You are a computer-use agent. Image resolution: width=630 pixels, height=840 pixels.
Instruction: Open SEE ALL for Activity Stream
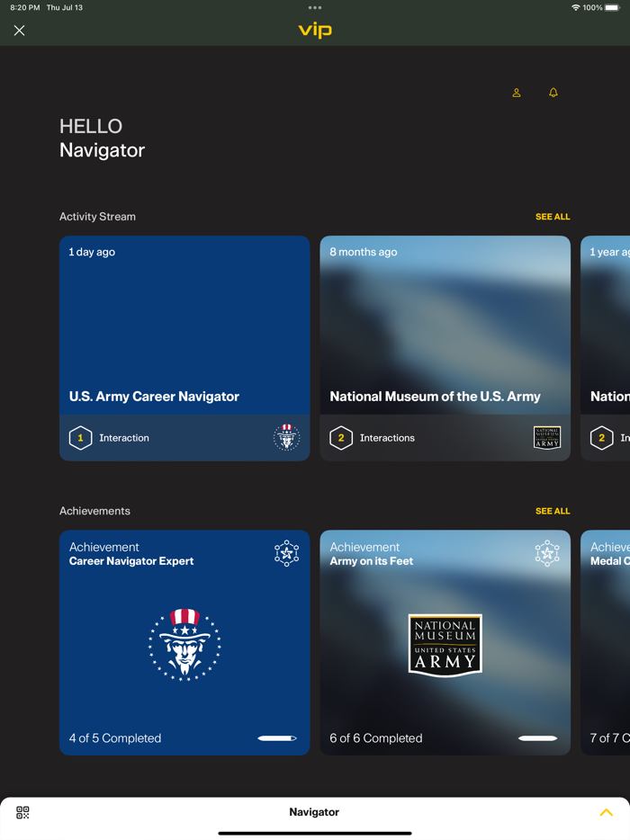[553, 217]
